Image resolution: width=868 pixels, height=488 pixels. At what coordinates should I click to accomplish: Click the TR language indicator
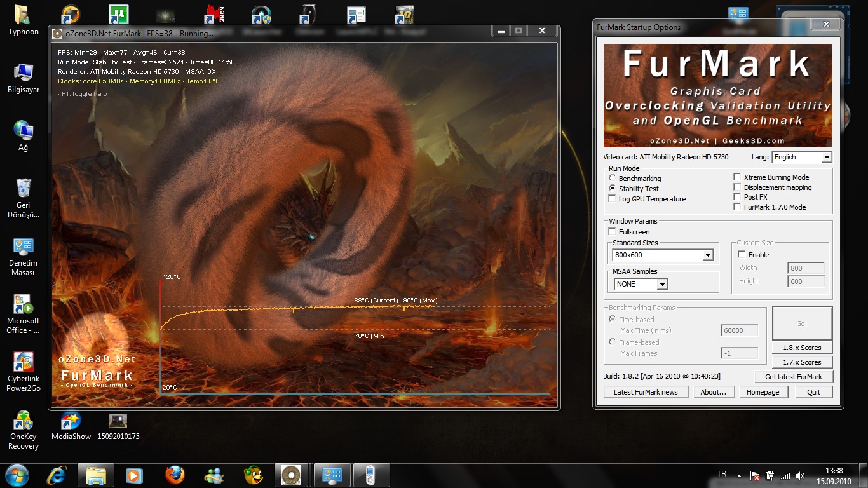pyautogui.click(x=721, y=474)
